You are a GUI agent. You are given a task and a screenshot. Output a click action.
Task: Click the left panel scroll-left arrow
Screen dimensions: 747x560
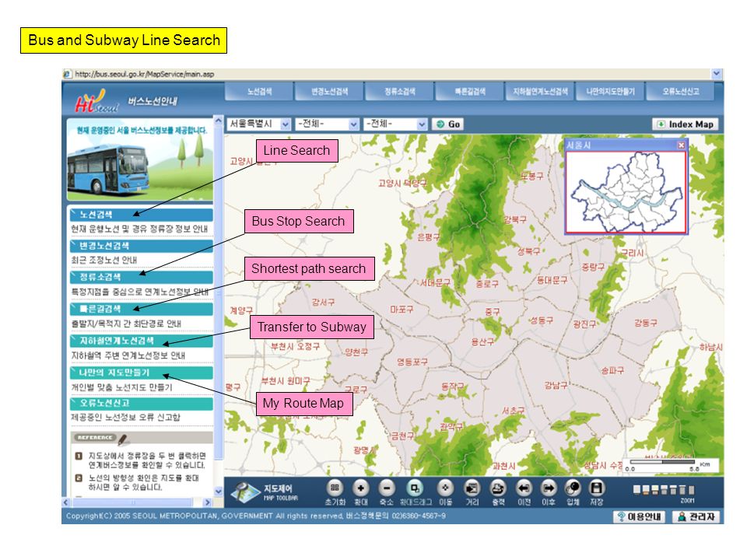point(66,502)
